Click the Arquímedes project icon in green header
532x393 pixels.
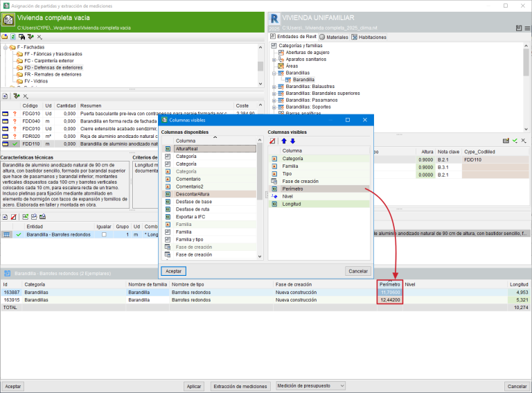pos(8,19)
